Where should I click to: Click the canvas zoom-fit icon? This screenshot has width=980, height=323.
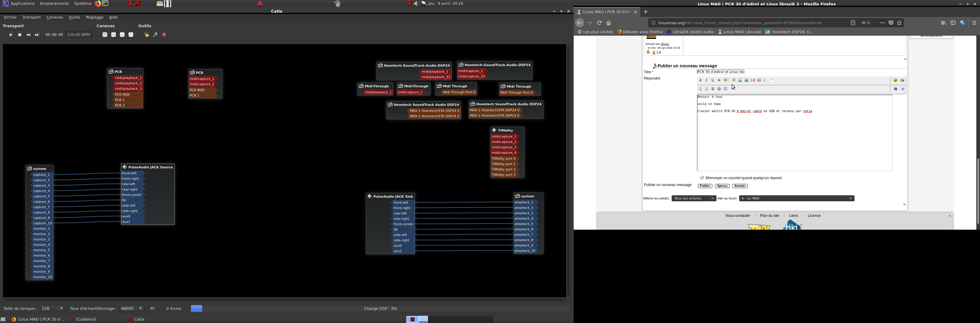pos(105,35)
